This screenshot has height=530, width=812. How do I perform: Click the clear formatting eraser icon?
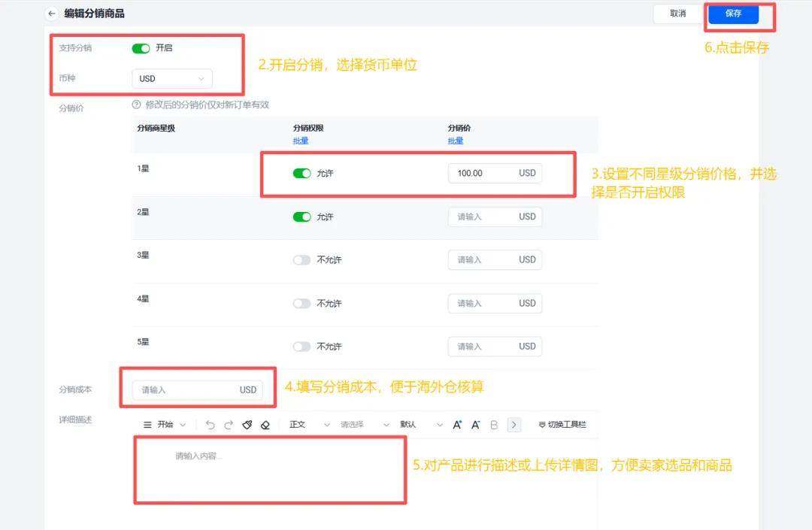[x=265, y=425]
